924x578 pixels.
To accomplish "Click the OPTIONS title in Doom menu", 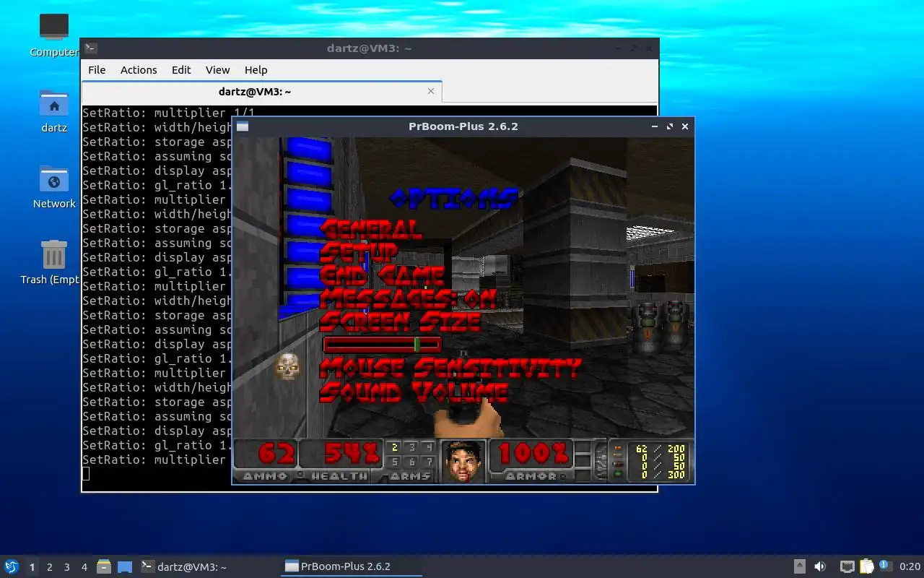I will 454,197.
